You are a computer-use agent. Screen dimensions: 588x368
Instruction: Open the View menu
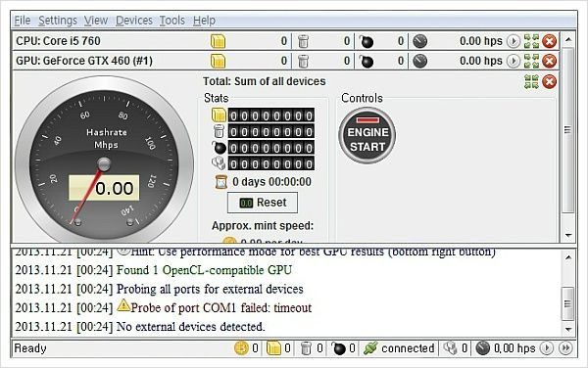(96, 21)
